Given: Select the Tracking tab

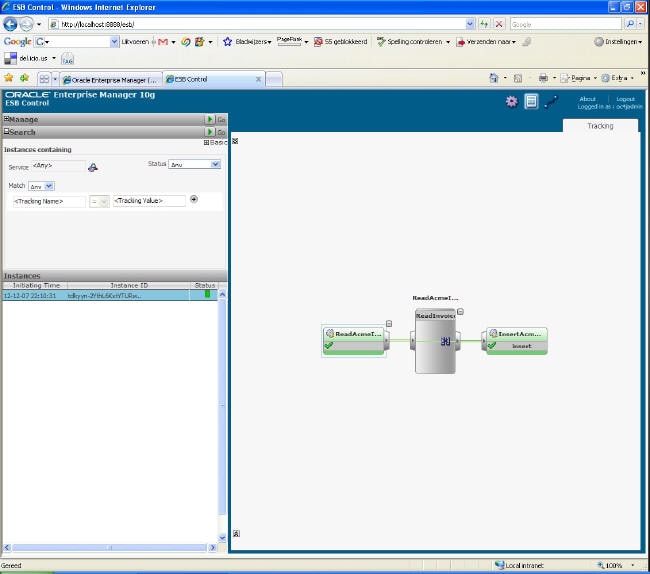Looking at the screenshot, I should pos(600,126).
